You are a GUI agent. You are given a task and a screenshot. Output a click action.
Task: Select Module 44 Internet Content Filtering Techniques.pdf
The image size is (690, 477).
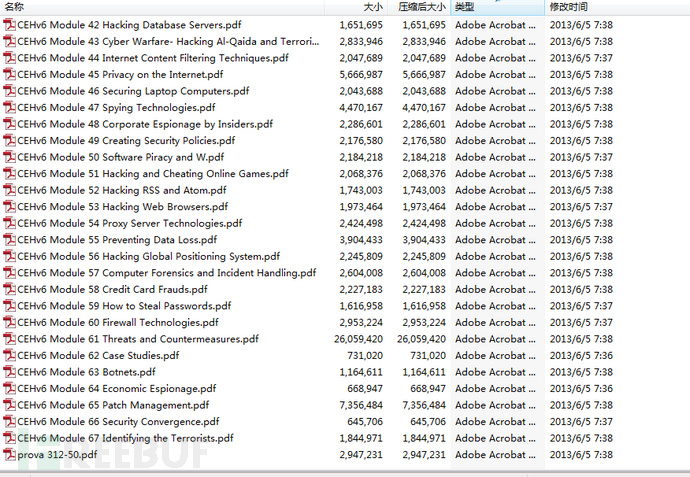pyautogui.click(x=153, y=58)
